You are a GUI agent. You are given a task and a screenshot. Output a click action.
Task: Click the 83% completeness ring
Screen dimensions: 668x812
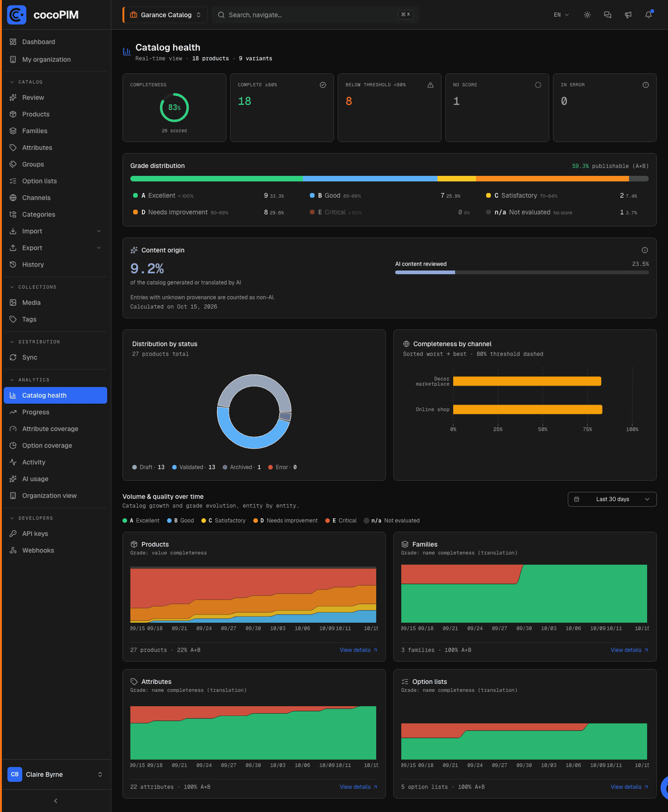pyautogui.click(x=174, y=108)
